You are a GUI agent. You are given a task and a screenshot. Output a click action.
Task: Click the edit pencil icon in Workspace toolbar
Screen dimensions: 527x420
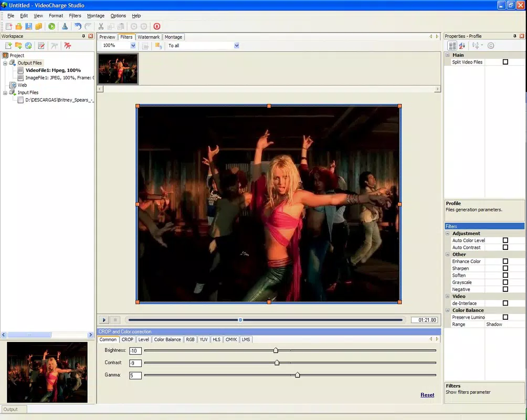(x=41, y=46)
